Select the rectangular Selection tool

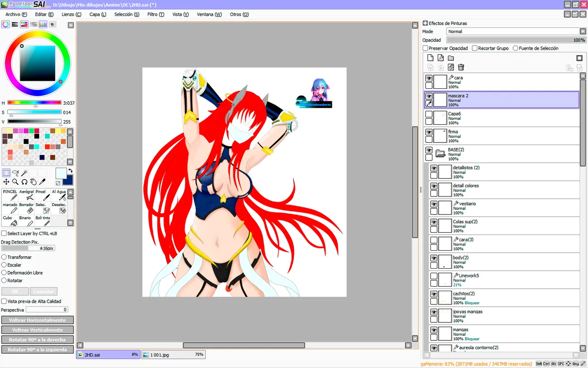point(6,173)
